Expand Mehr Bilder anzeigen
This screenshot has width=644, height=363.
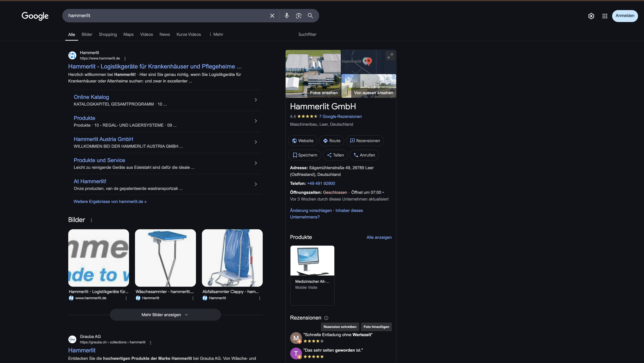click(165, 315)
